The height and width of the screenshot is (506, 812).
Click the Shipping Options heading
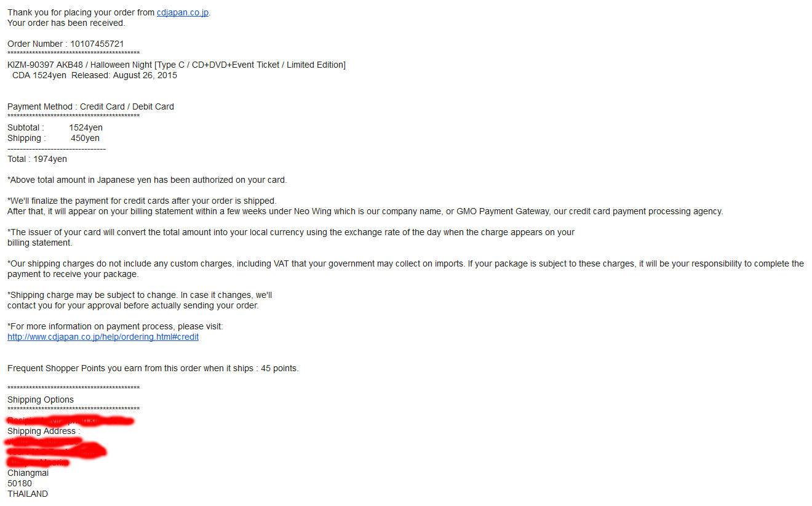(41, 400)
